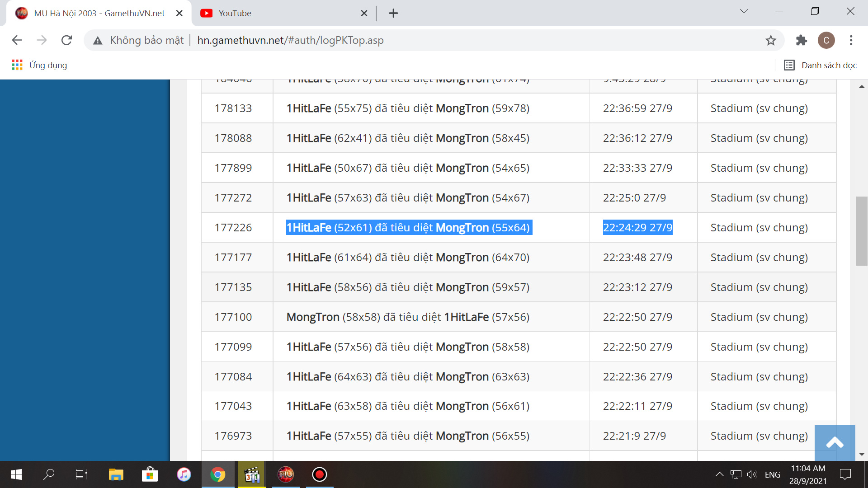Open the Ứng dụng apps grid

[17, 65]
